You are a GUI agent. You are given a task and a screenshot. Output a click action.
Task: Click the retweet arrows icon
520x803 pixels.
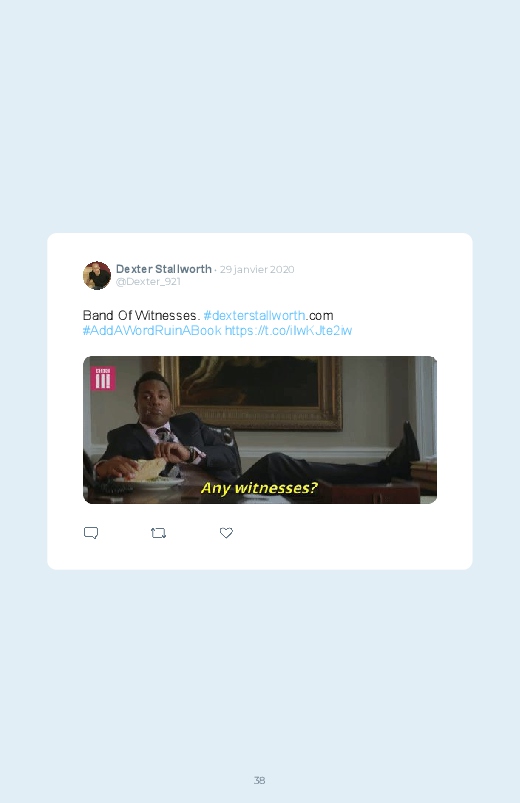pyautogui.click(x=158, y=533)
